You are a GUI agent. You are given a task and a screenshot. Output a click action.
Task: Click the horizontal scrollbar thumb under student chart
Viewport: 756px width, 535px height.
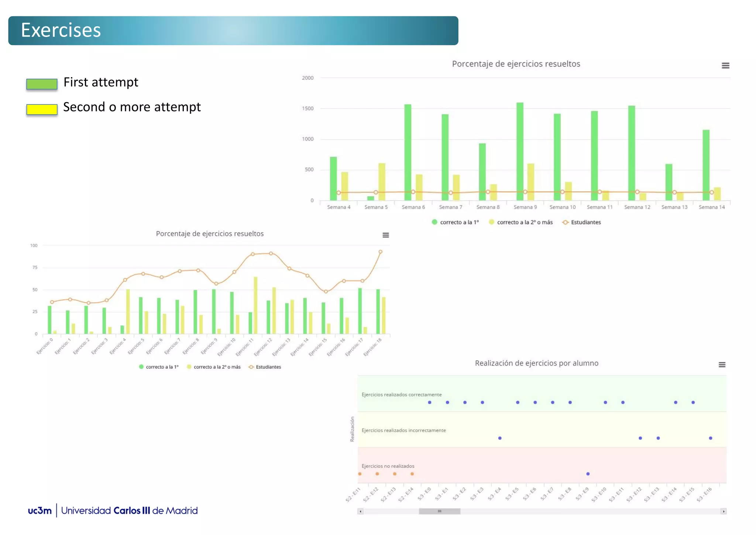(x=439, y=511)
